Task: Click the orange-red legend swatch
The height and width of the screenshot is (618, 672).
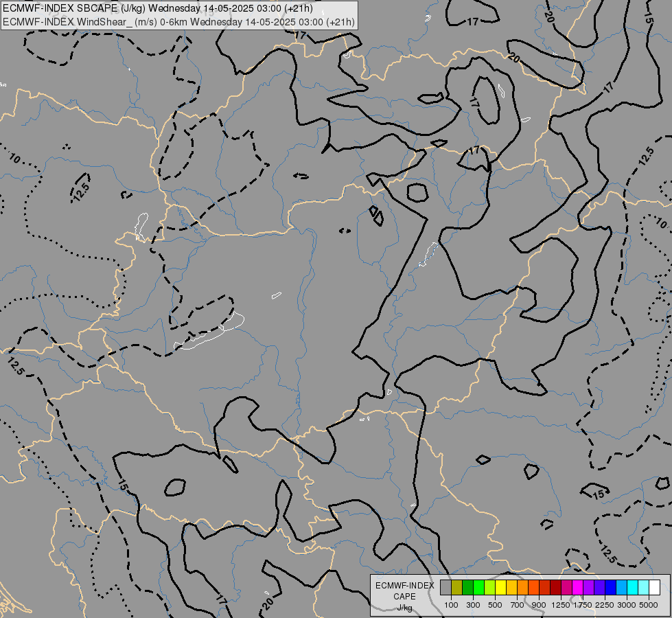Action: point(533,587)
